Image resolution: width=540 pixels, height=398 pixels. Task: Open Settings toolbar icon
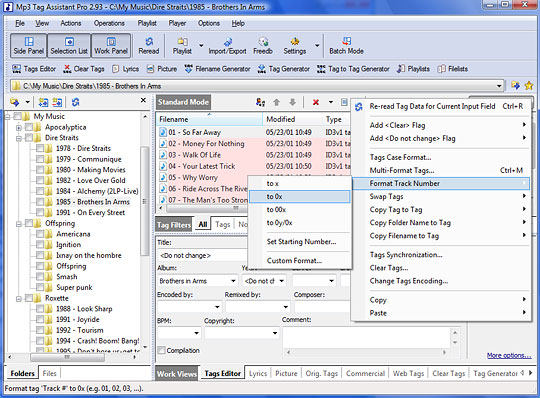(x=294, y=45)
